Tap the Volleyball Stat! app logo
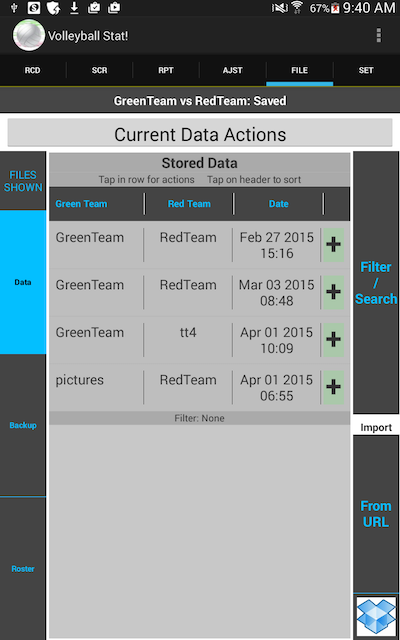Viewport: 400px width, 640px height. [29, 36]
